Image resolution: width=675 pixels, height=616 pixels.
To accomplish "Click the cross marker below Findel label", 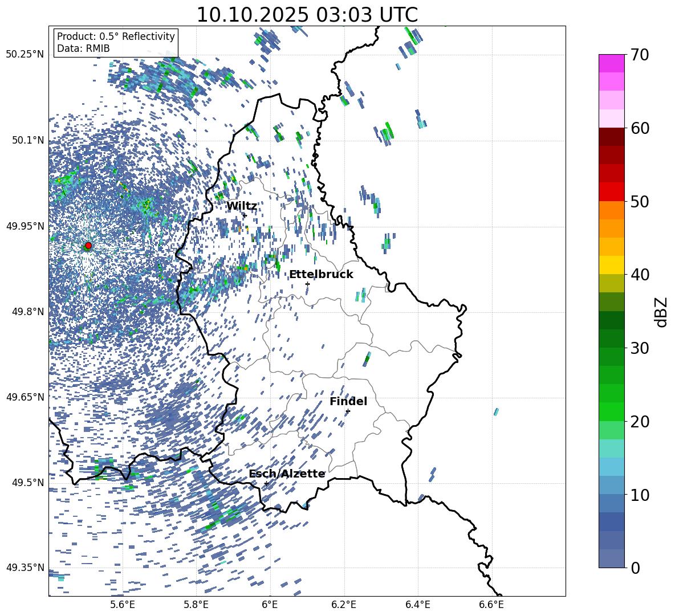I will (348, 411).
